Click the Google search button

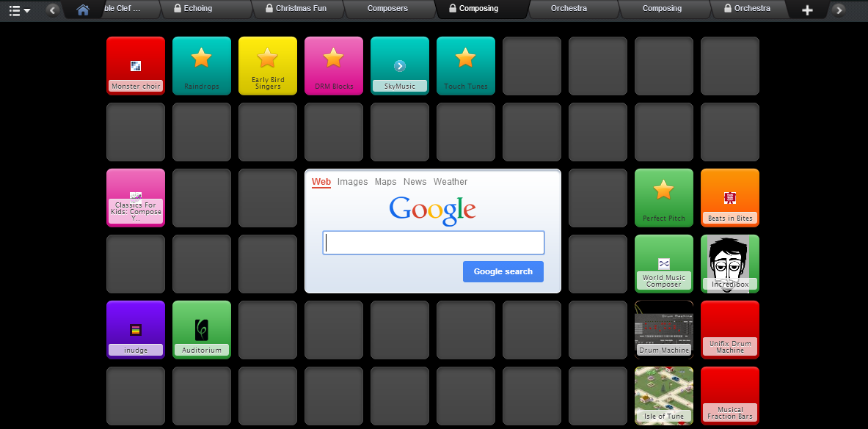point(503,271)
